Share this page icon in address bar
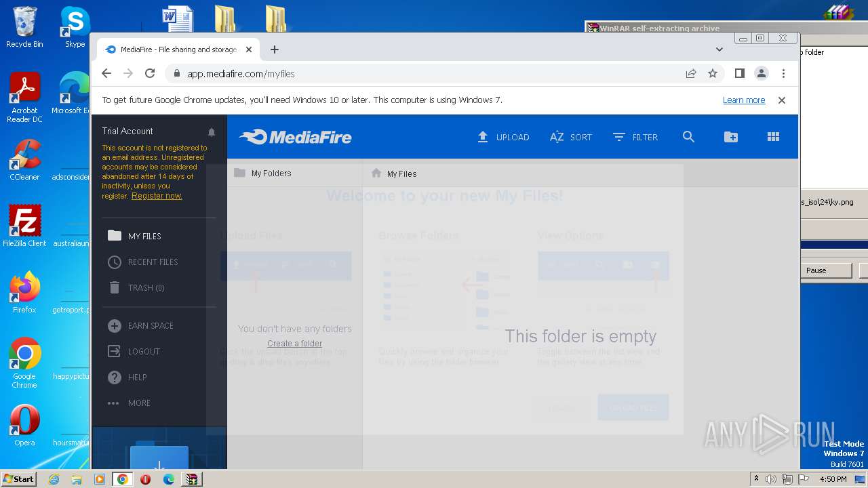 (691, 73)
